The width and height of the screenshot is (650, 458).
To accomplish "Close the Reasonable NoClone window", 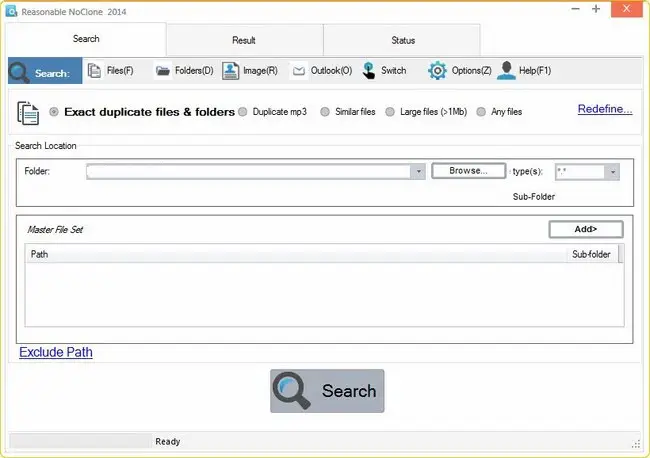I will (x=626, y=9).
